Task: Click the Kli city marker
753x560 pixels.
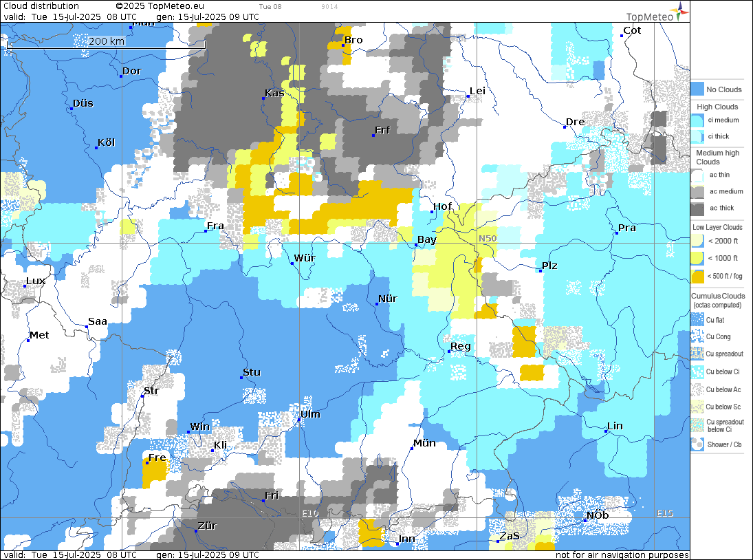Action: click(x=212, y=451)
